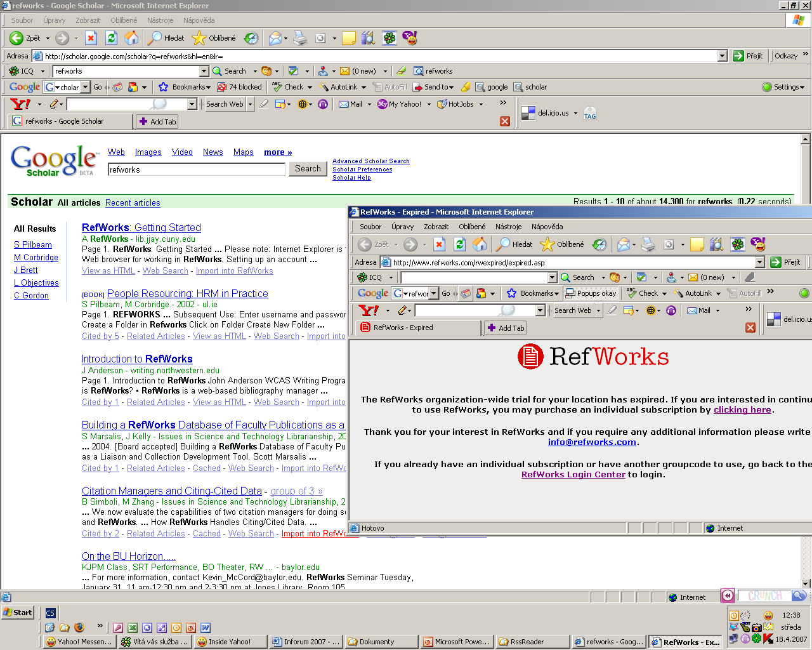Image resolution: width=812 pixels, height=650 pixels.
Task: Click Recent articles link
Action: click(x=133, y=203)
